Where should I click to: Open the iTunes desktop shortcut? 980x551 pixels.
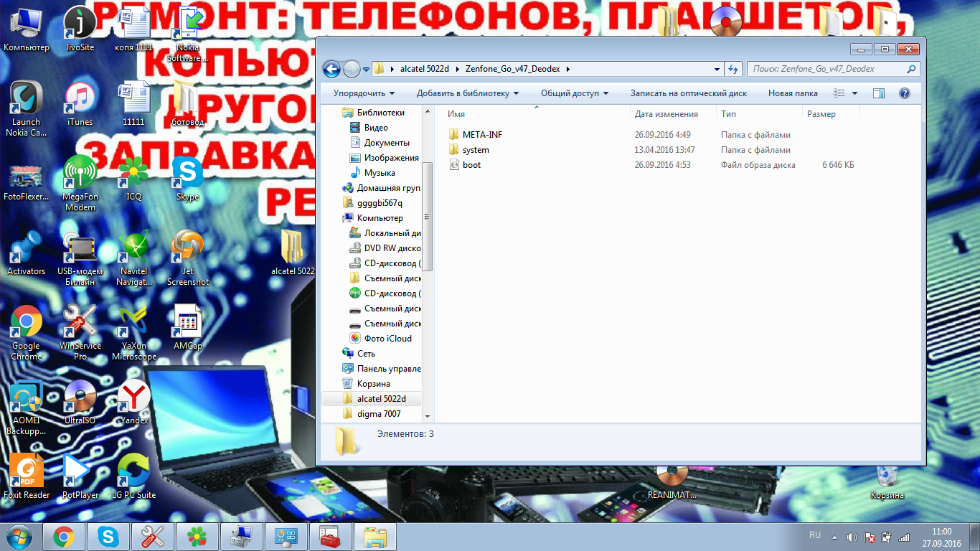point(80,102)
